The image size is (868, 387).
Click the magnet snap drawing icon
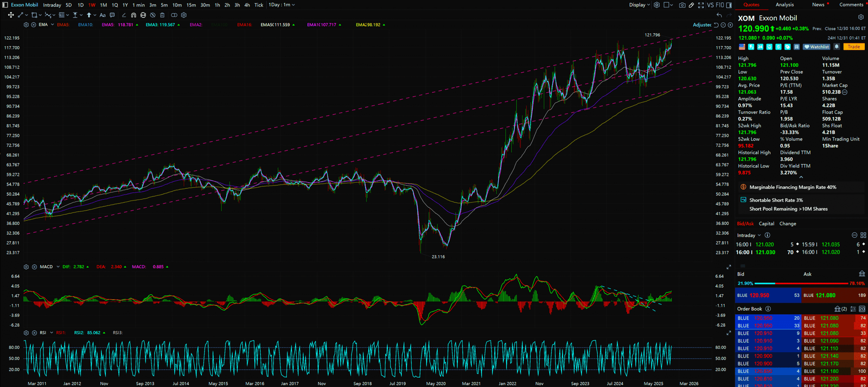133,15
